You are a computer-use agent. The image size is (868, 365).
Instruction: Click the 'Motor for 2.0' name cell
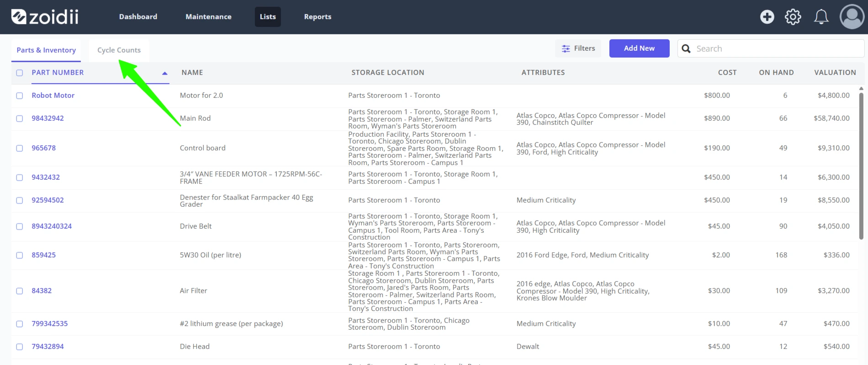pos(201,96)
